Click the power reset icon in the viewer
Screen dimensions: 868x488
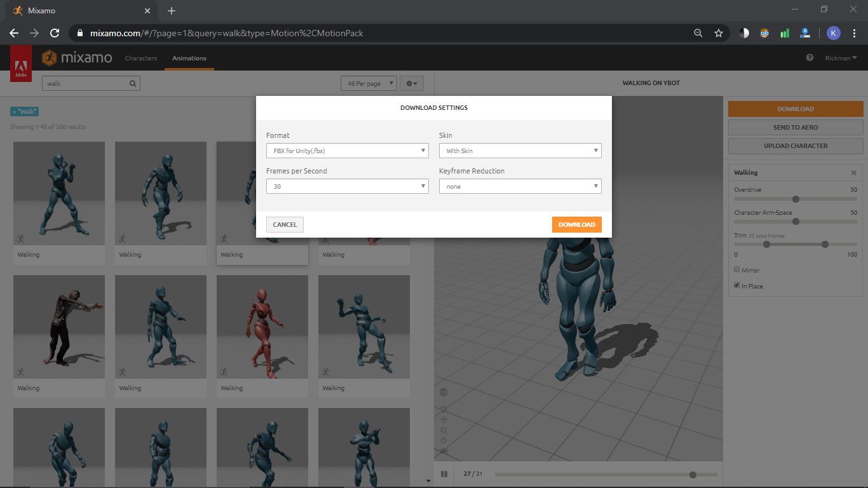pos(444,440)
